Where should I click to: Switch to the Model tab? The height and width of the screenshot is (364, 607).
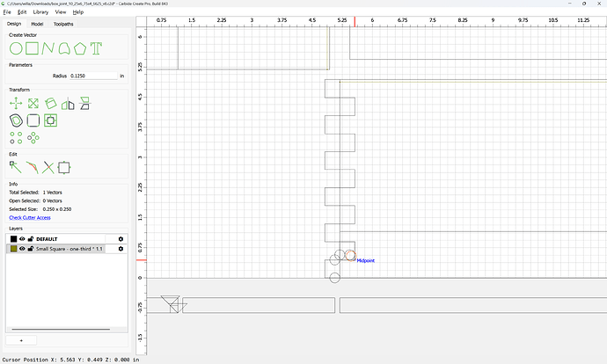click(37, 24)
